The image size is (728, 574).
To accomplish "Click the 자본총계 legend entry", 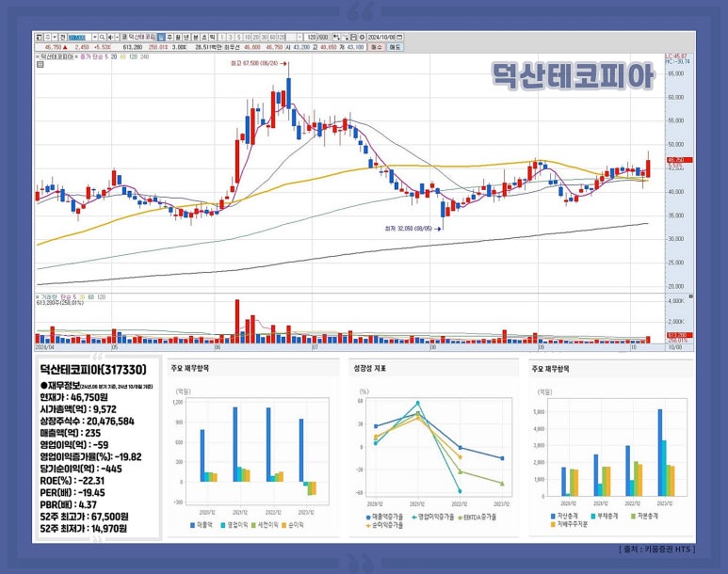I will coord(644,516).
